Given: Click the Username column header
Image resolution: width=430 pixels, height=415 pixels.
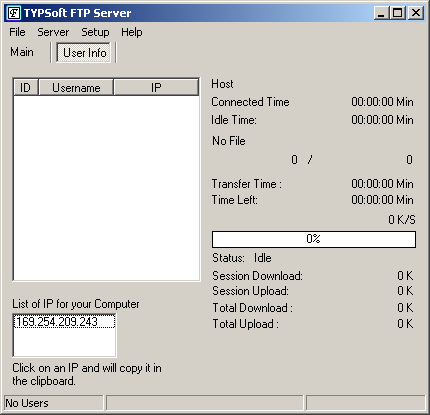Looking at the screenshot, I should [x=76, y=88].
